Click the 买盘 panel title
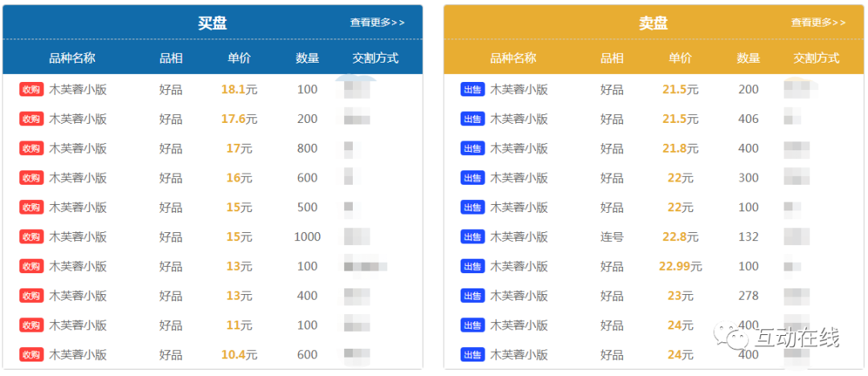 click(212, 22)
